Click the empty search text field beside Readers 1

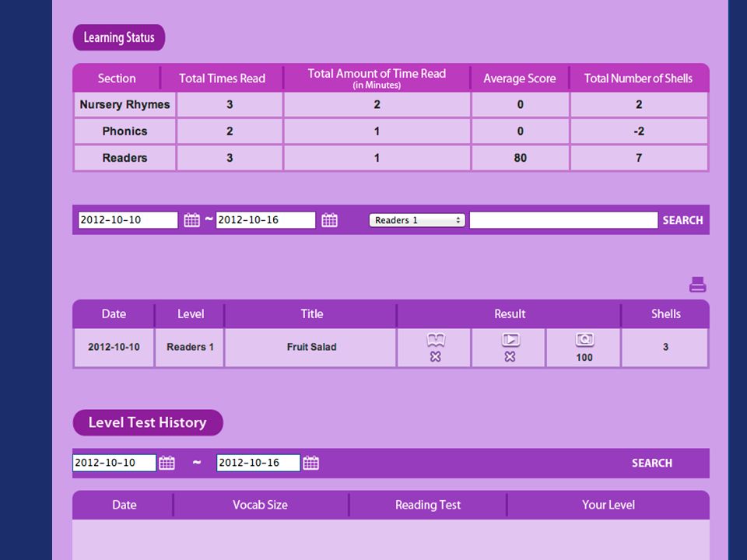(563, 220)
